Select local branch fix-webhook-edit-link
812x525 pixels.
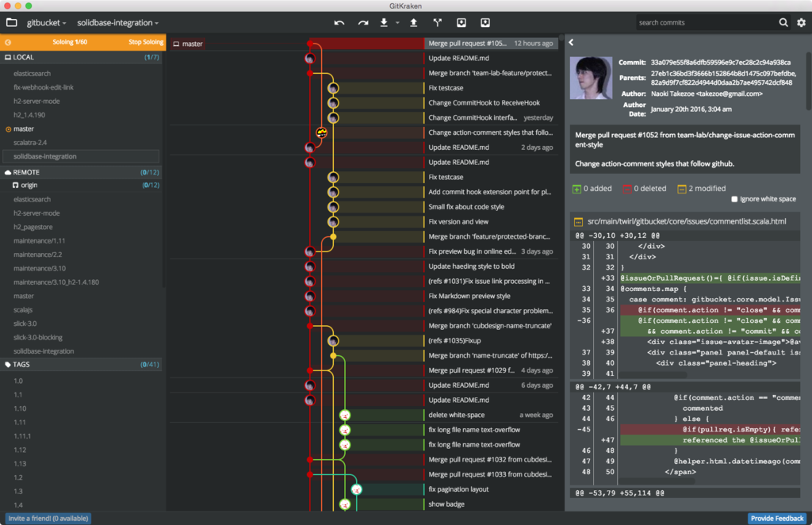click(x=44, y=87)
